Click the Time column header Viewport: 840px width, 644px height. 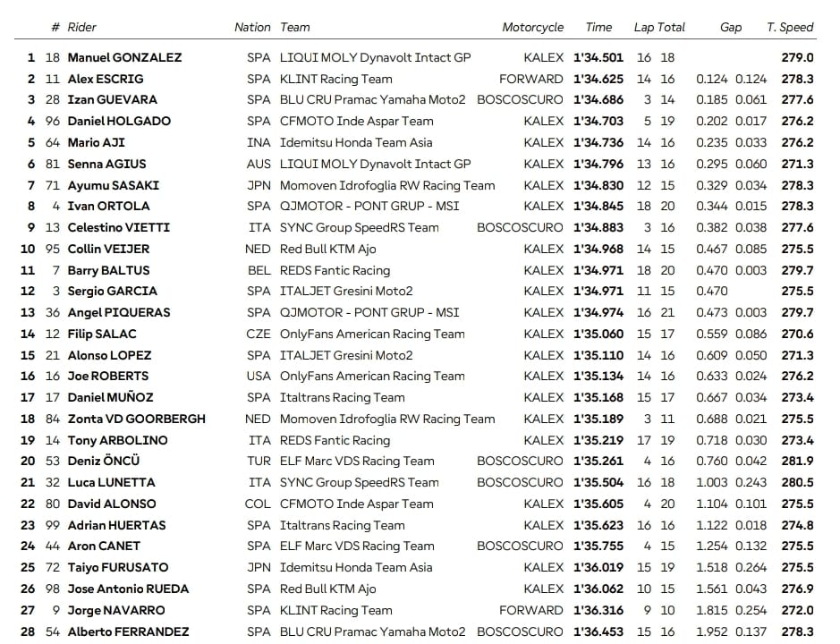point(598,27)
